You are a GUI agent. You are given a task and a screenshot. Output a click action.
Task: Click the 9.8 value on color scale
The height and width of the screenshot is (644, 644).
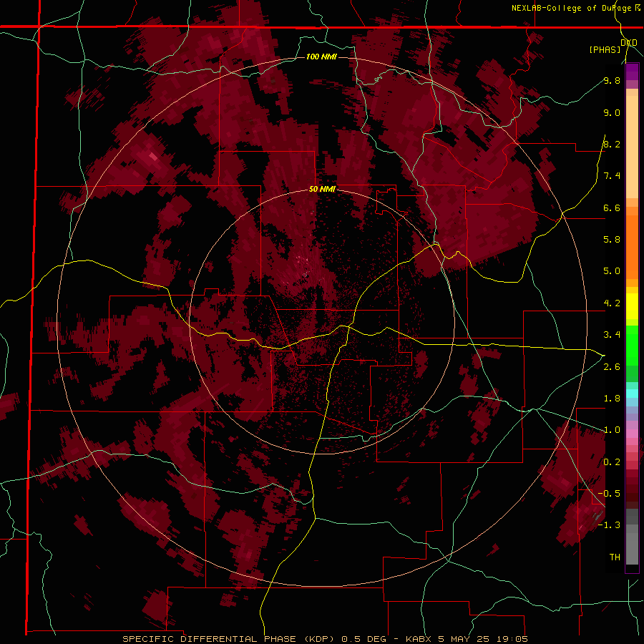point(612,80)
